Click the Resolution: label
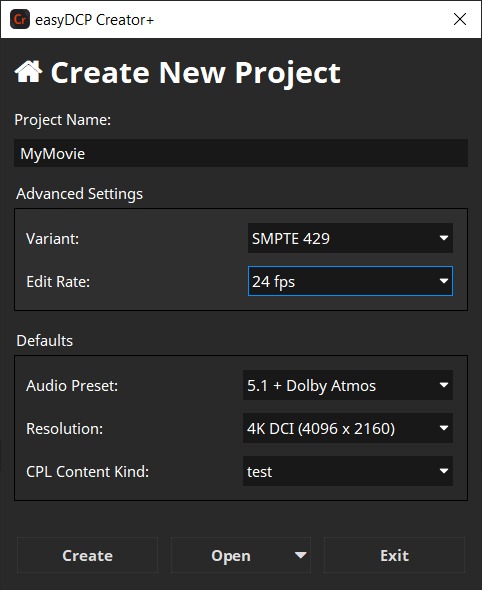Image resolution: width=482 pixels, height=590 pixels. [x=64, y=429]
